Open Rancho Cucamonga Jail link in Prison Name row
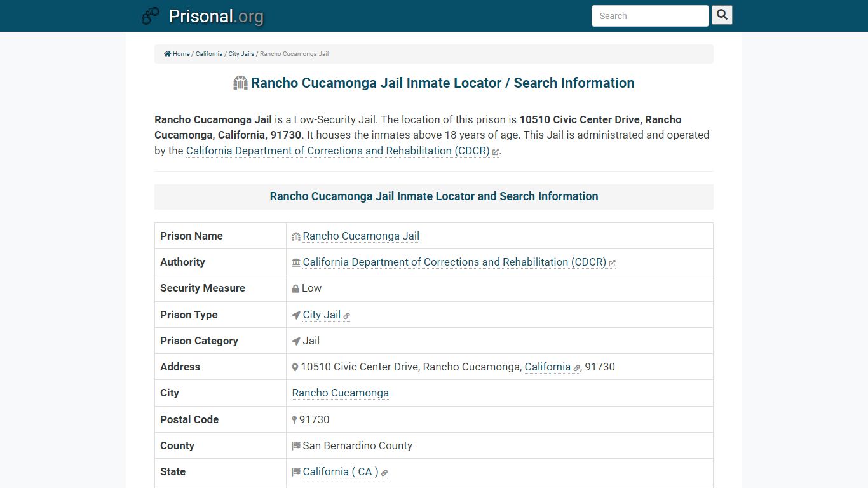 coord(361,236)
